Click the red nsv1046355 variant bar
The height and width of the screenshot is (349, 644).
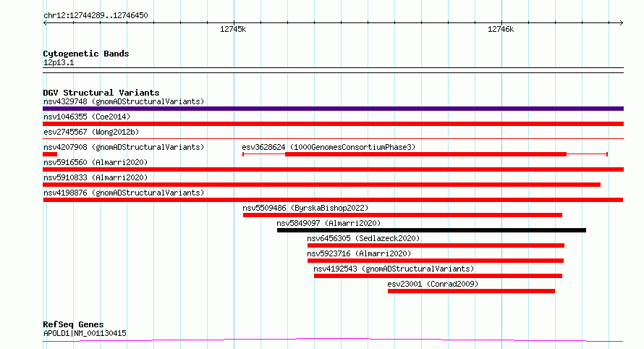(x=333, y=124)
